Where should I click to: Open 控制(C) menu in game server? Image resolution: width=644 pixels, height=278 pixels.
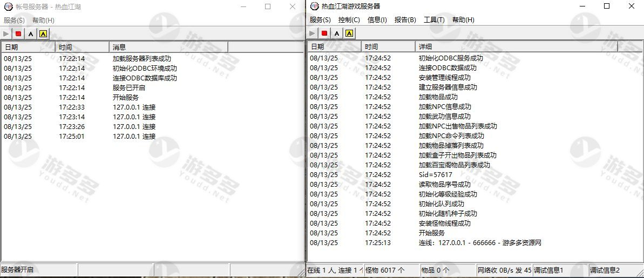(x=349, y=20)
